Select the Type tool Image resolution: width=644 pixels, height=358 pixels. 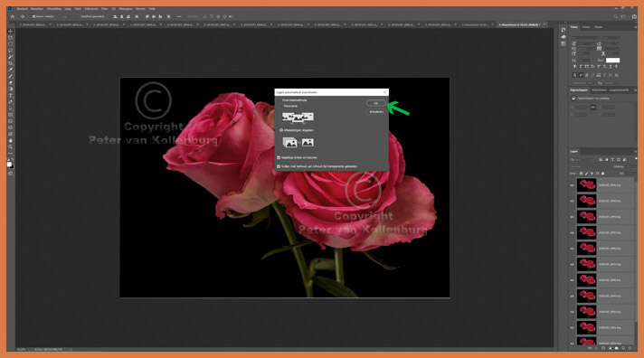click(x=10, y=95)
